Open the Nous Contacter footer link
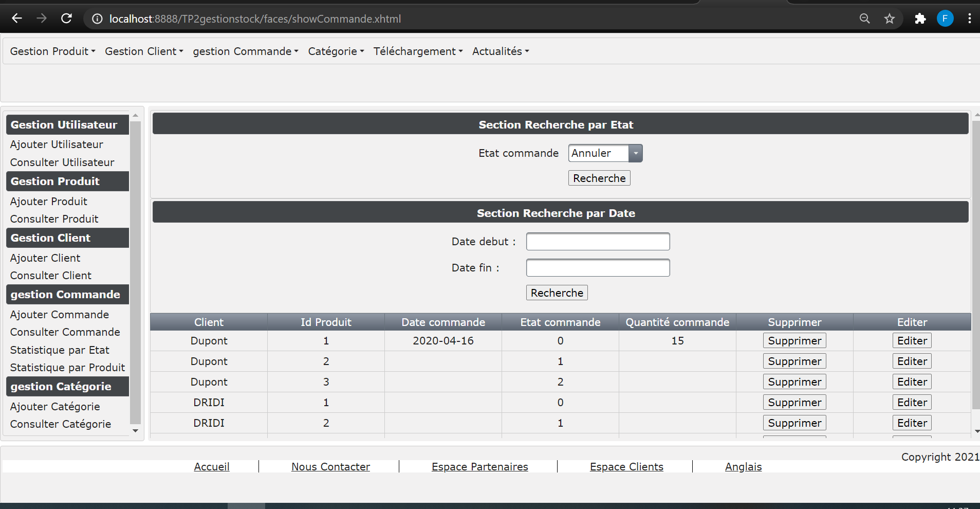 click(331, 467)
